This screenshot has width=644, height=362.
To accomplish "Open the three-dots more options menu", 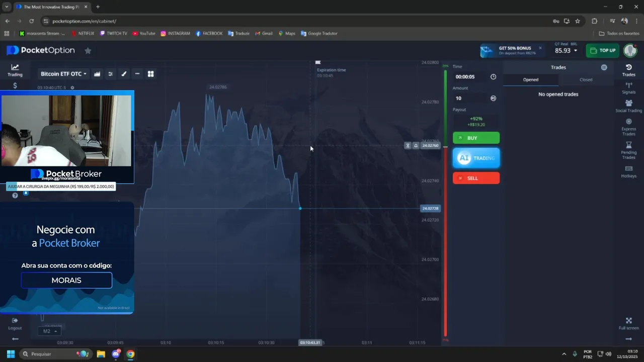I will (x=137, y=74).
